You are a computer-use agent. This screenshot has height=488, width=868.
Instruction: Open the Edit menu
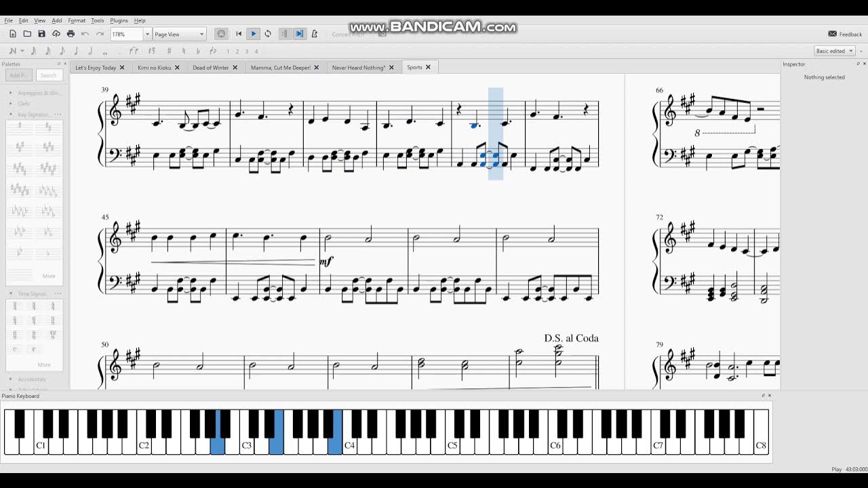pyautogui.click(x=24, y=20)
